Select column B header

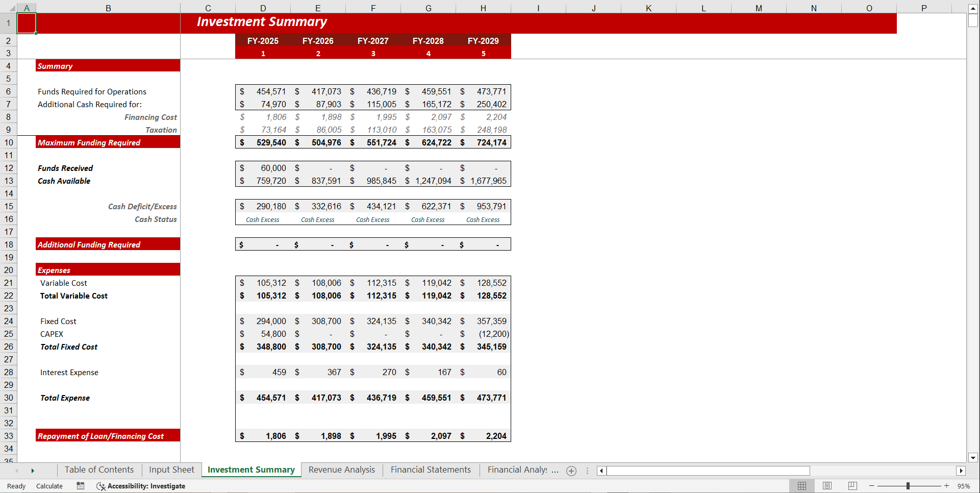click(x=108, y=8)
